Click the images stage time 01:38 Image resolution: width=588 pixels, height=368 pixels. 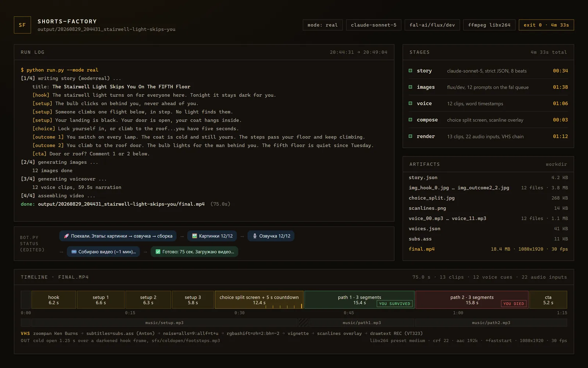pos(560,87)
